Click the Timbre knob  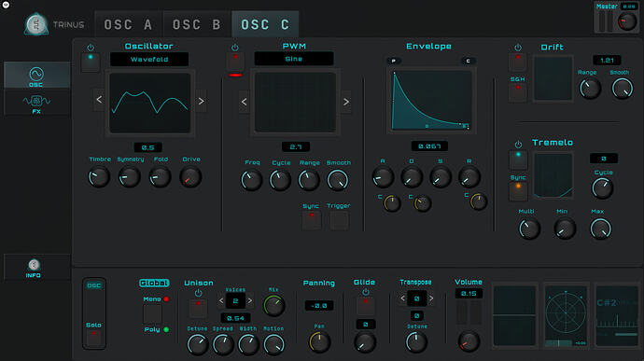point(99,177)
